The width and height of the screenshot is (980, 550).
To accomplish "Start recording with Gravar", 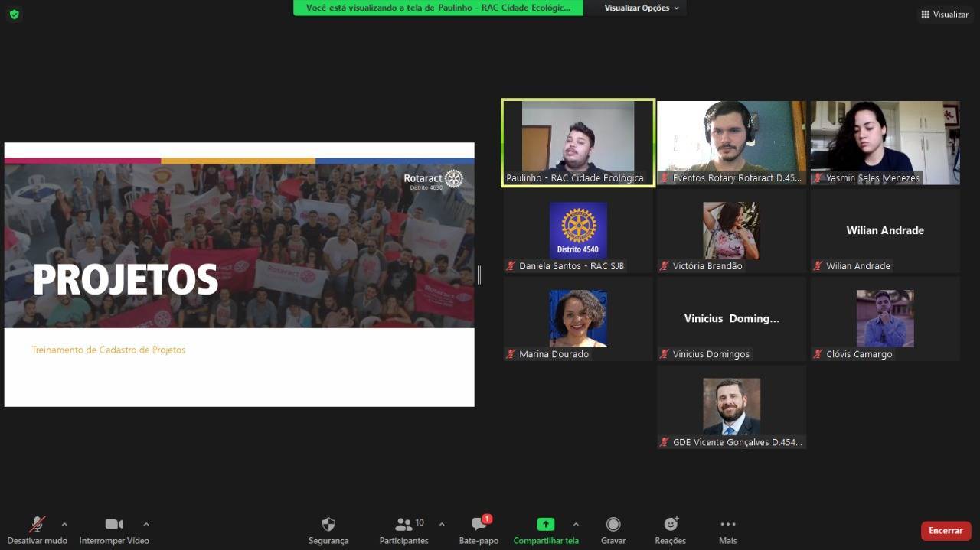I will [612, 530].
